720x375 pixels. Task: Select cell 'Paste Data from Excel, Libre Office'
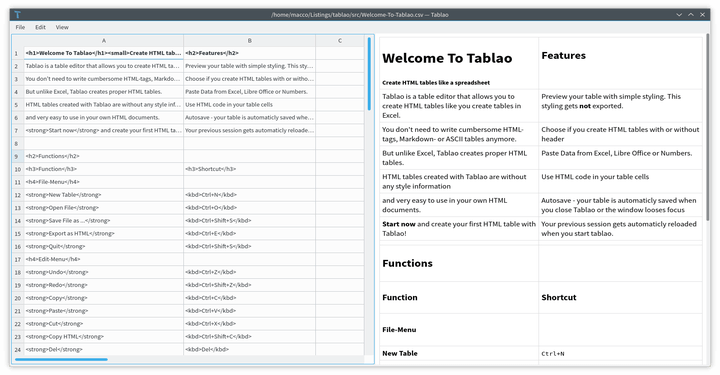(x=249, y=92)
